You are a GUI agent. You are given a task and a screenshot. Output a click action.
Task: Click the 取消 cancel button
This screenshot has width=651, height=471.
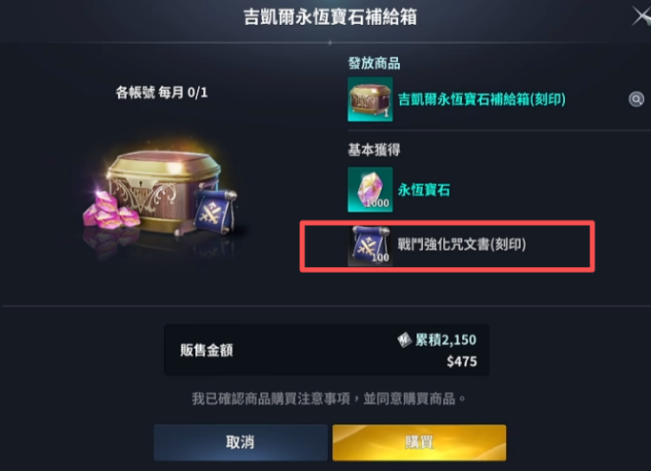pyautogui.click(x=240, y=442)
